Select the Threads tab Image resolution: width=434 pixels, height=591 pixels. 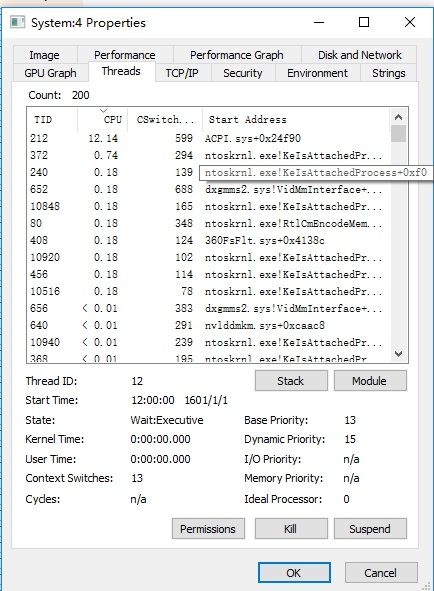click(121, 71)
